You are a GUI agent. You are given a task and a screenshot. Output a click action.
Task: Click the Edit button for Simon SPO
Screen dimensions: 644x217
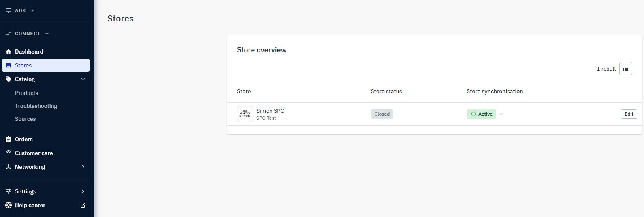click(629, 114)
